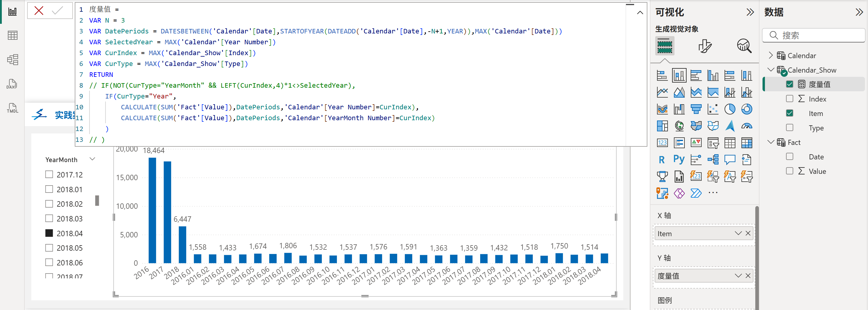The image size is (868, 310).
Task: Select the clustered bar chart visual
Action: tap(696, 76)
